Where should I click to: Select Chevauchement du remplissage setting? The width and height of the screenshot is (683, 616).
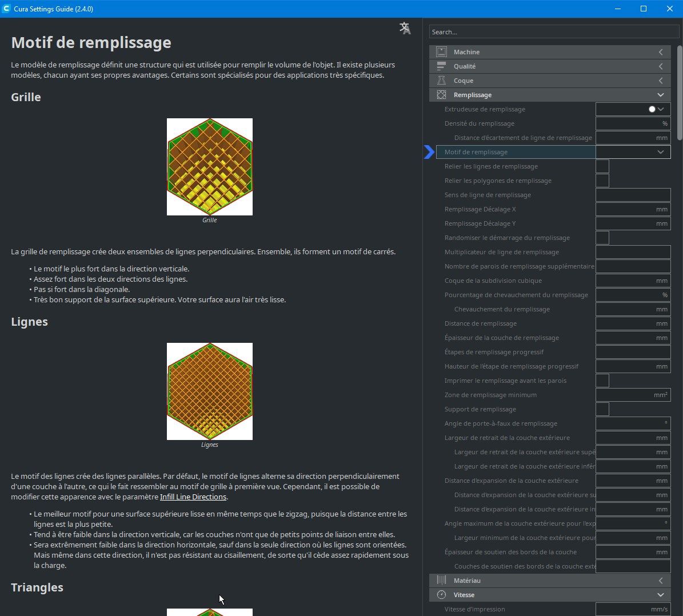tap(502, 309)
